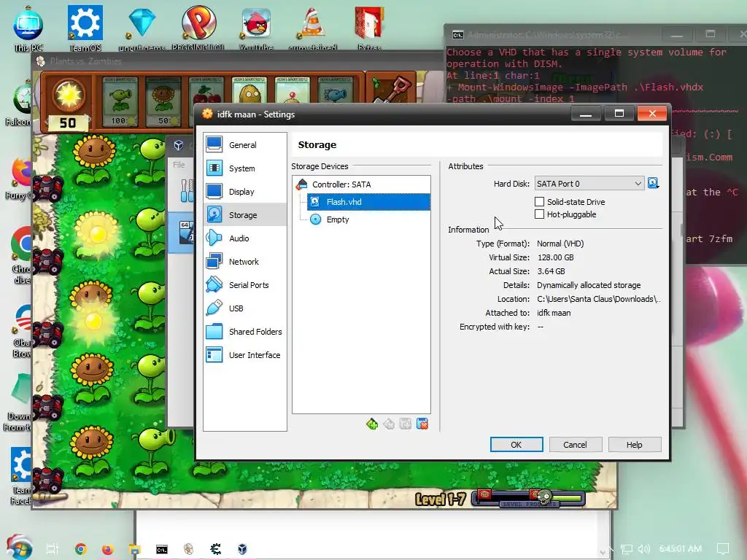Screen dimensions: 747x560
Task: Click the Location path value text
Action: (598, 299)
